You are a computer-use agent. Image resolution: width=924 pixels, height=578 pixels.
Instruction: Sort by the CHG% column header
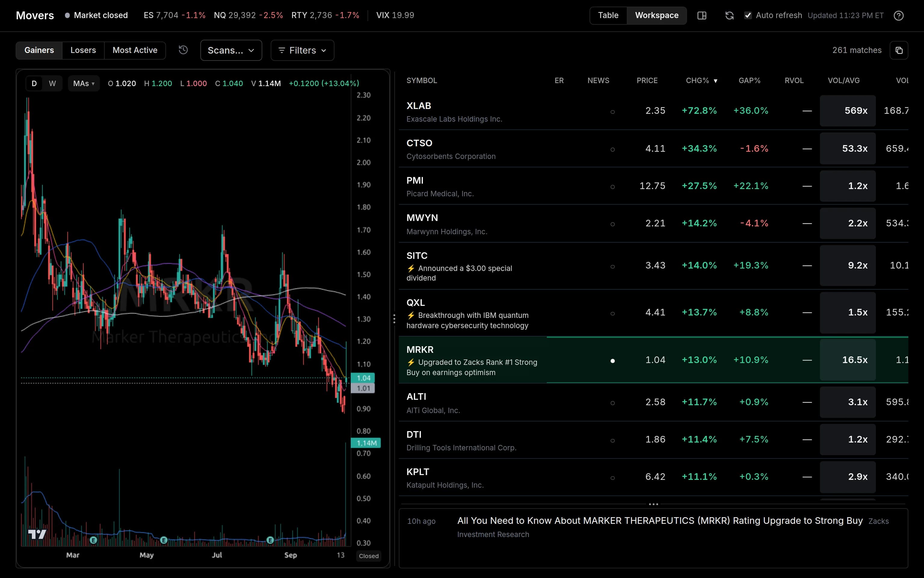(702, 81)
